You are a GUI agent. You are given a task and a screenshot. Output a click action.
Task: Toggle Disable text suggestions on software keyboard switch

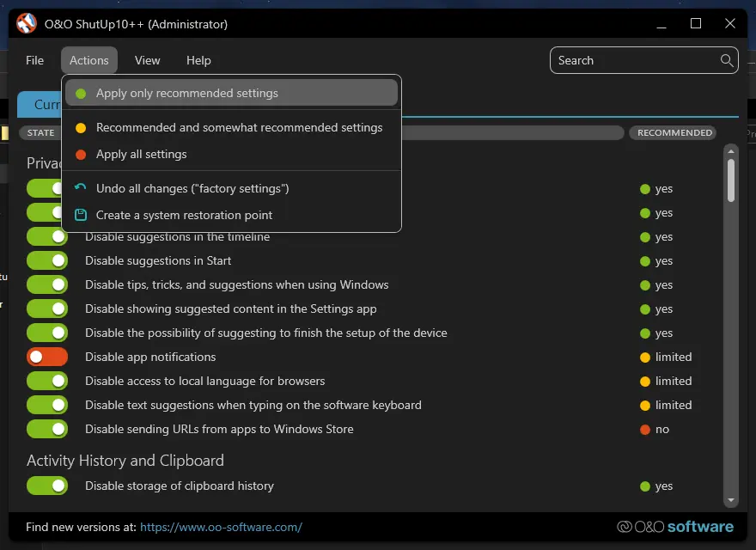coord(47,406)
